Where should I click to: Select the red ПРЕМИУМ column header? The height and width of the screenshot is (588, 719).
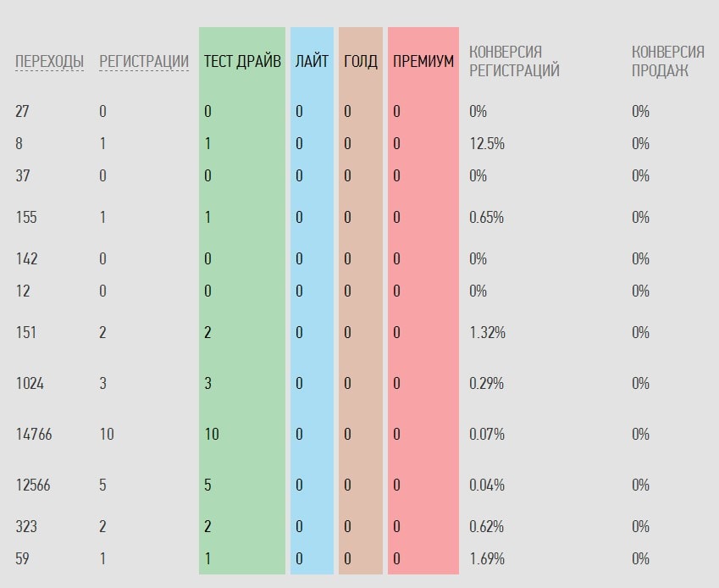423,61
